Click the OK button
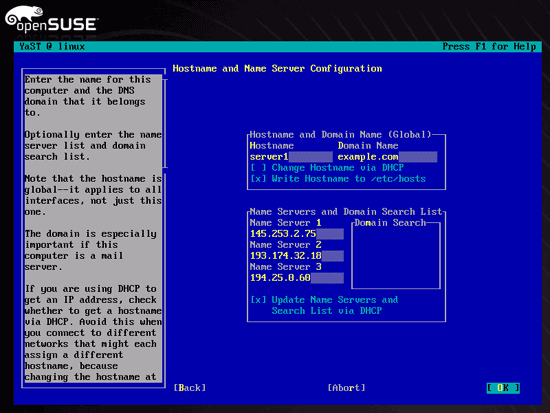 (503, 388)
